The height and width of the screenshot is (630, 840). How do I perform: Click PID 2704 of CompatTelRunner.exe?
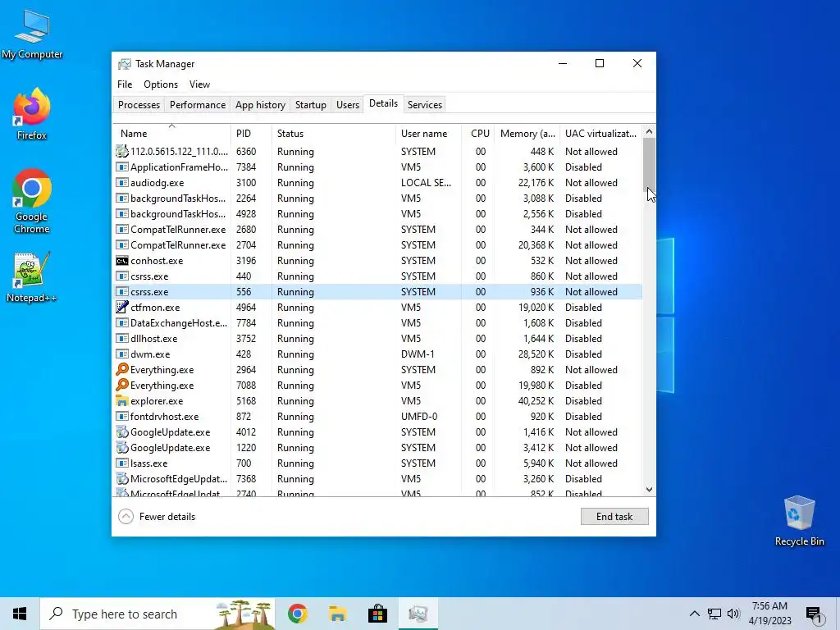click(246, 244)
